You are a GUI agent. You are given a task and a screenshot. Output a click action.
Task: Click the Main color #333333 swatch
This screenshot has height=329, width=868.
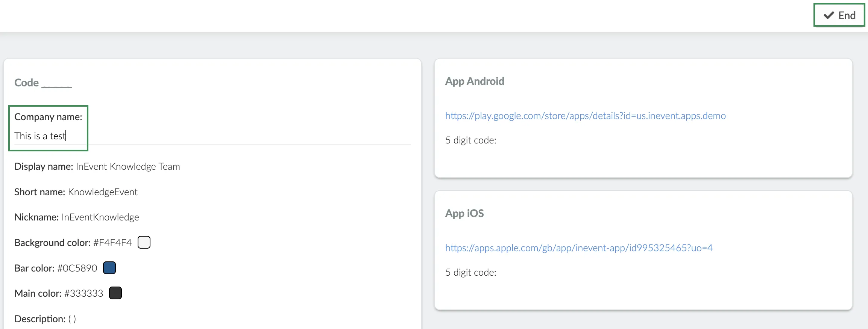(115, 293)
